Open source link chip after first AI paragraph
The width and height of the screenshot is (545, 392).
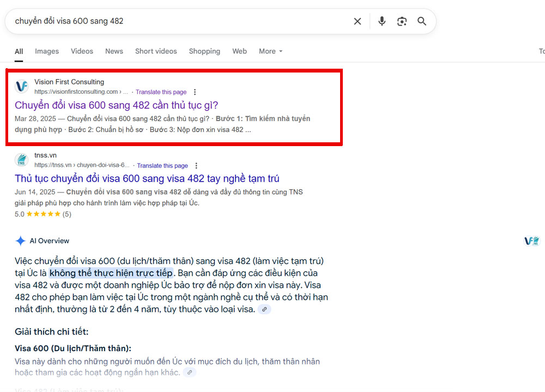(x=264, y=310)
